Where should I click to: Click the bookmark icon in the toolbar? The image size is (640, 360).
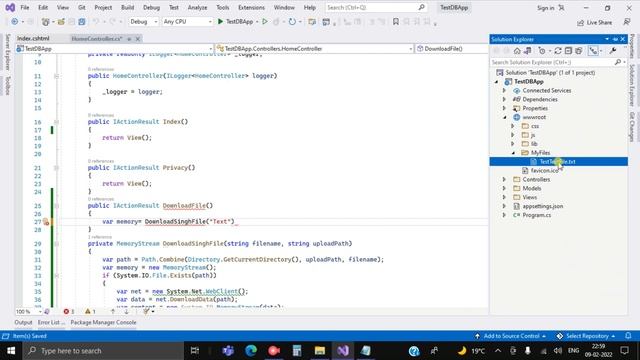tap(396, 22)
